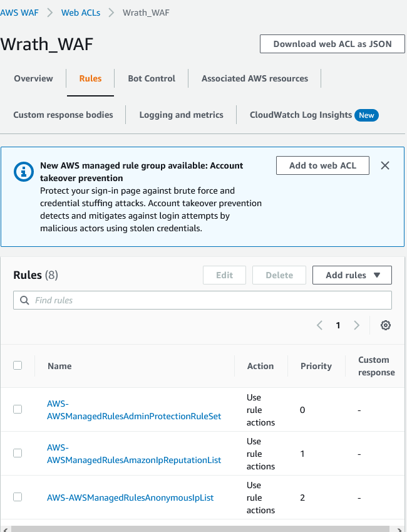This screenshot has height=532, width=407.
Task: Navigate to Web ACLs breadcrumb link
Action: click(x=80, y=13)
